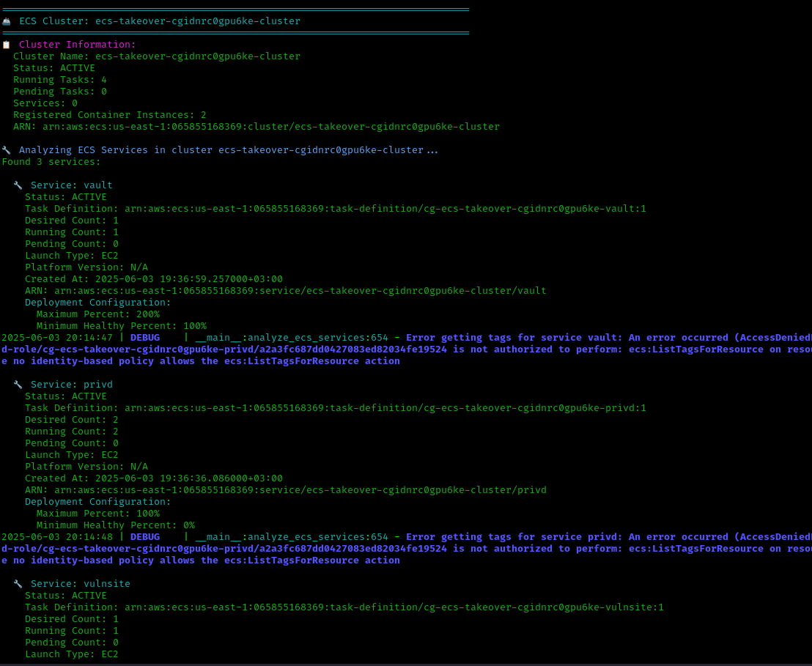
Task: Click the privd service ARN line
Action: click(x=285, y=490)
